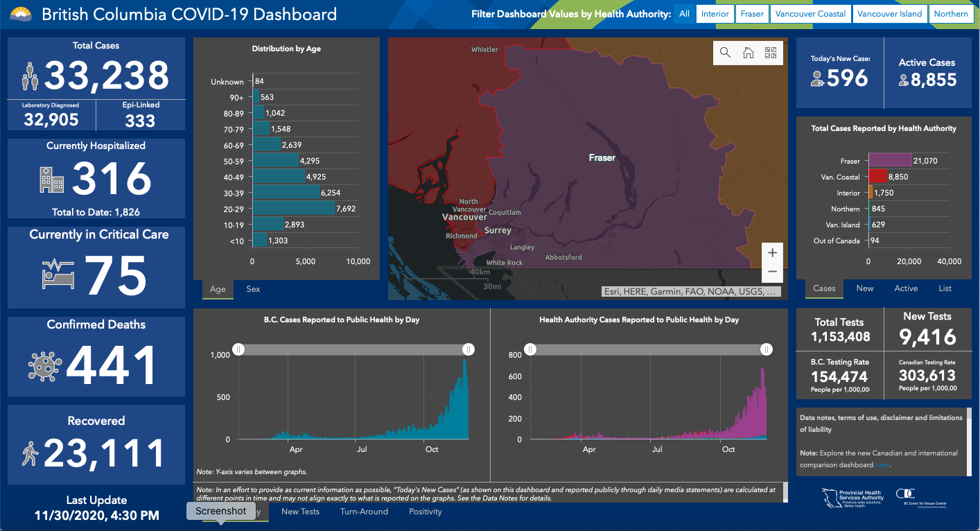This screenshot has width=980, height=531.
Task: Open the basemap gallery grid icon
Action: coord(771,53)
